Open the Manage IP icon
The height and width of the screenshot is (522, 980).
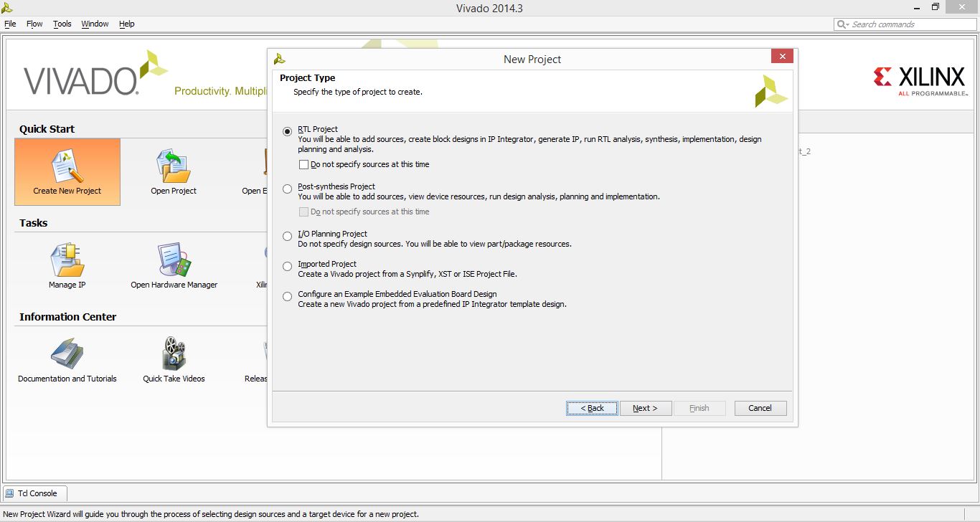pyautogui.click(x=67, y=260)
